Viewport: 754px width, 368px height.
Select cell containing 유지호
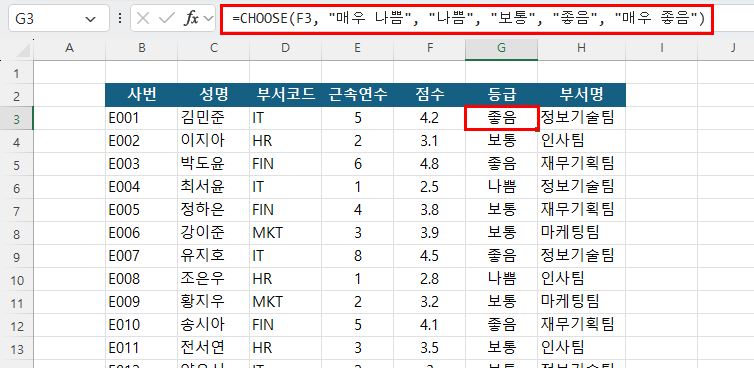pos(214,255)
